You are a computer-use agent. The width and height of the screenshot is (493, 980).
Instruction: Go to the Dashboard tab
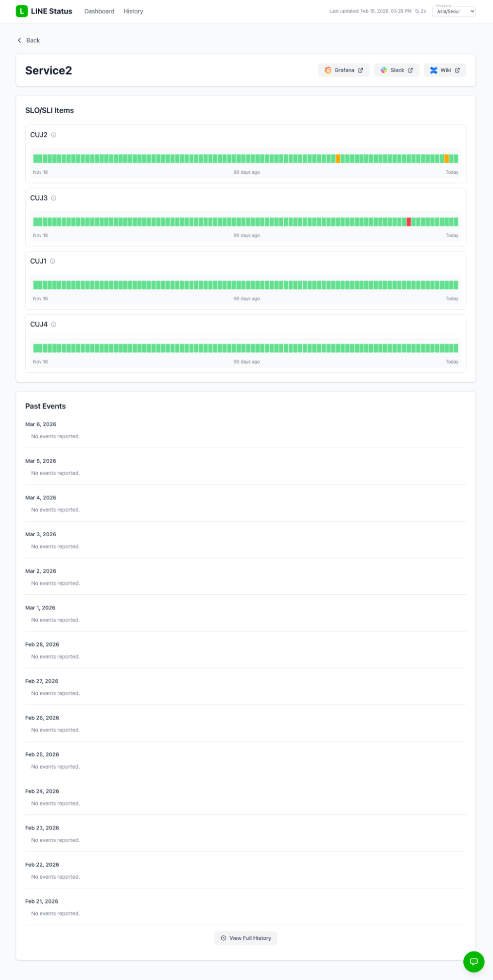(x=99, y=11)
